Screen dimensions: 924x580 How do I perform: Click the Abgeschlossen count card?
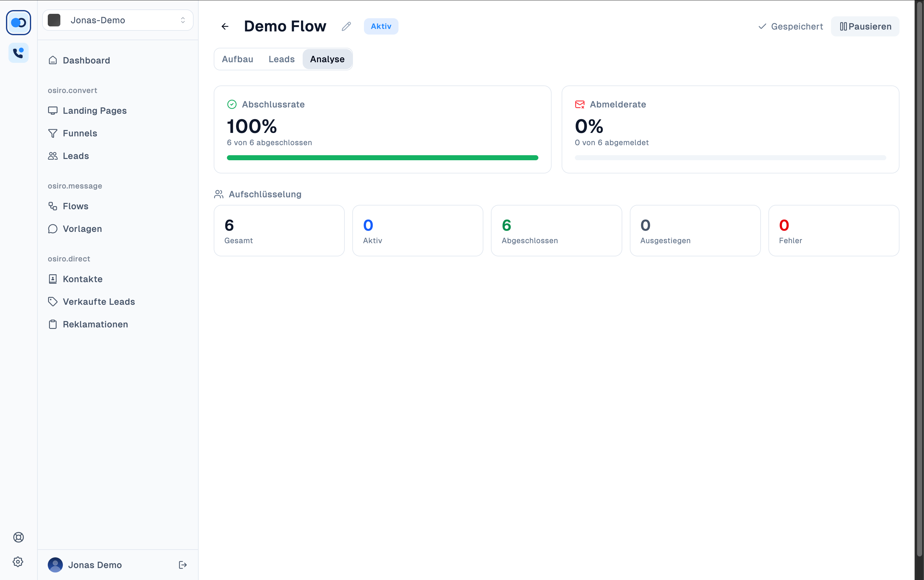pos(556,231)
